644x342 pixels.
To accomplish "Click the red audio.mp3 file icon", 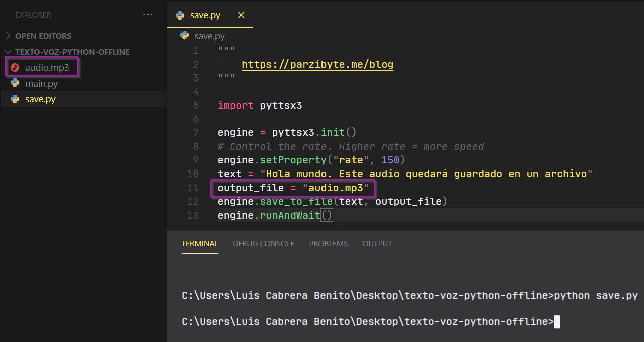I will (x=15, y=67).
